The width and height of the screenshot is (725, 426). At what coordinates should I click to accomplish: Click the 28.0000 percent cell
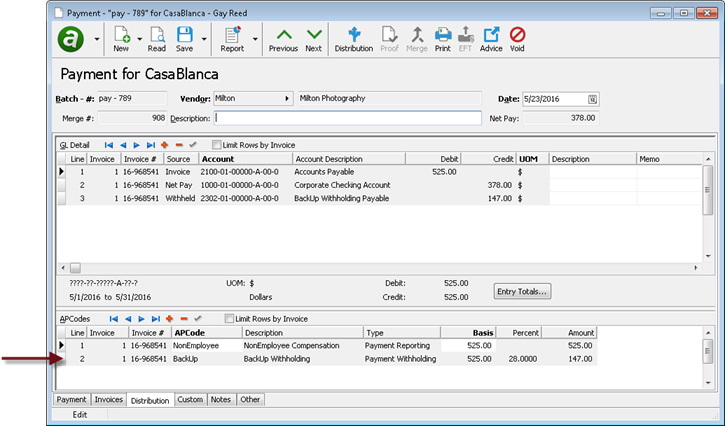[519, 359]
